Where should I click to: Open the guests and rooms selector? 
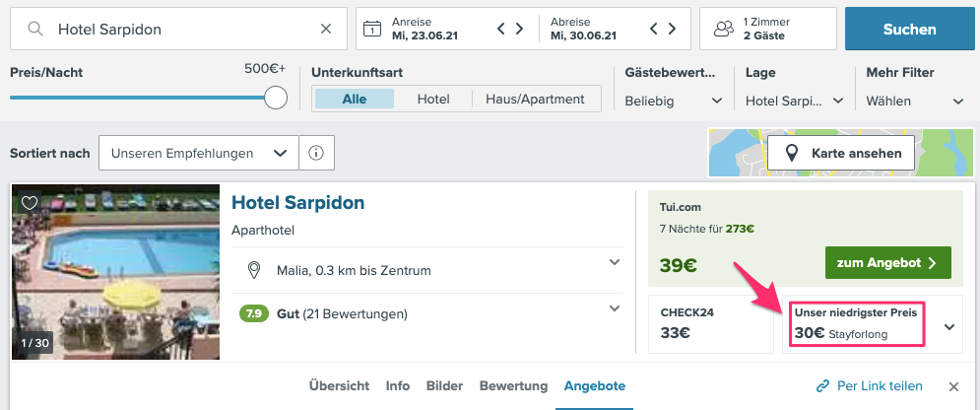(x=767, y=29)
